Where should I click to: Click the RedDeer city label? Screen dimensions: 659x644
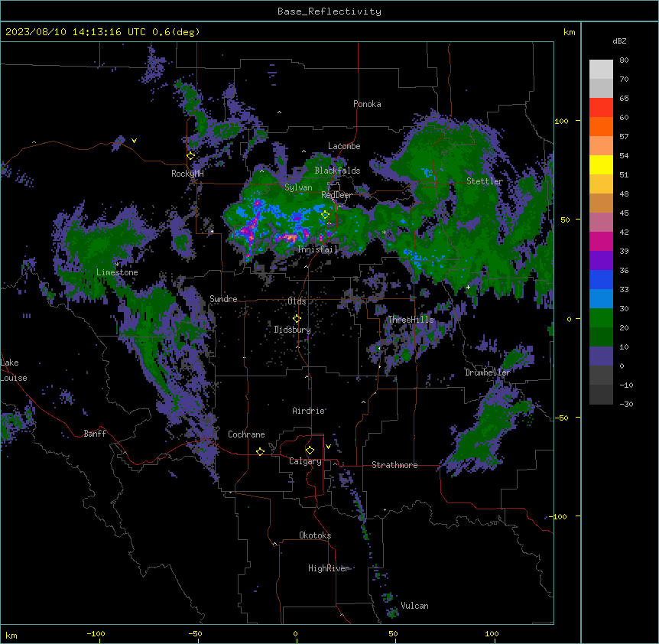click(x=336, y=195)
